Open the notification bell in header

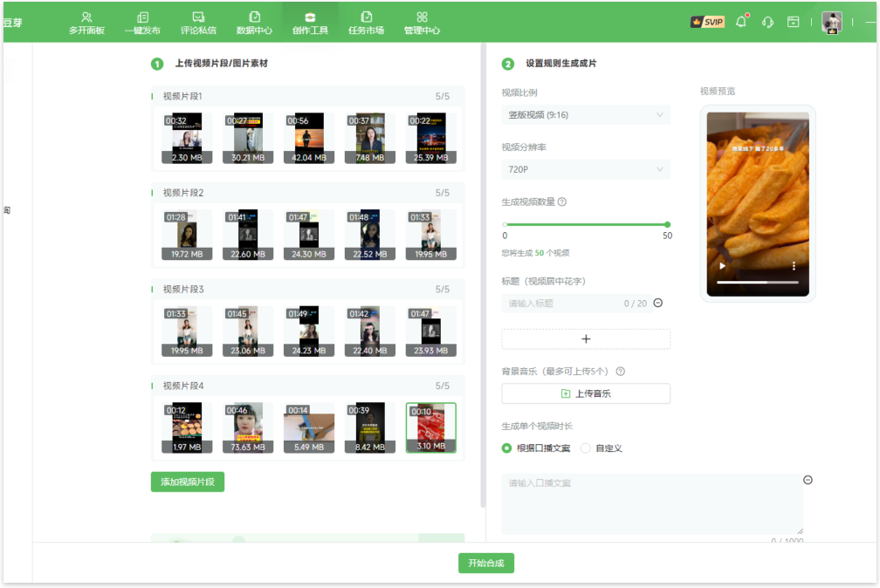tap(741, 22)
